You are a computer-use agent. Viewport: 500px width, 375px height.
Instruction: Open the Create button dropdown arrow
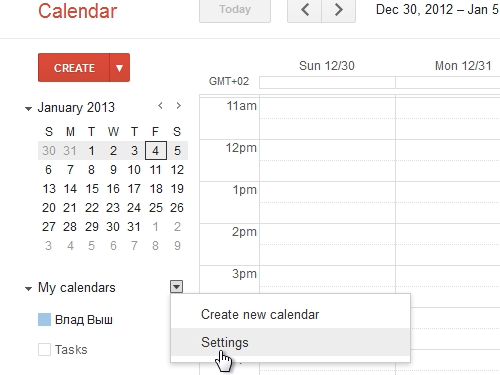click(119, 68)
